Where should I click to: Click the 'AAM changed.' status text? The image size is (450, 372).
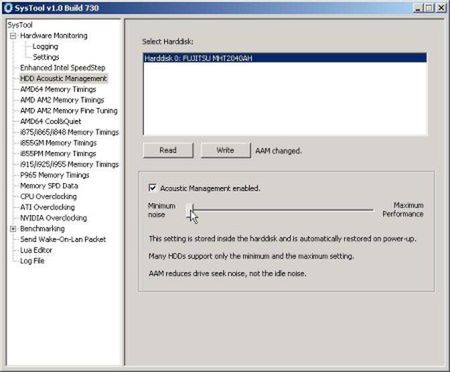coord(278,151)
